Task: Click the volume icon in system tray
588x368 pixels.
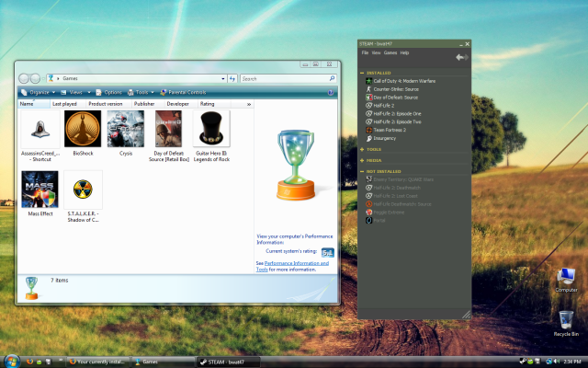Action: tap(557, 362)
